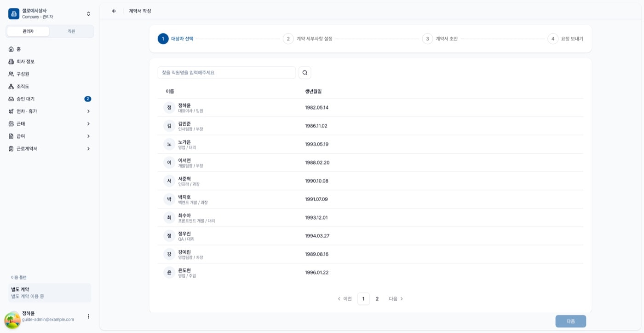The image size is (644, 333).
Task: Go to step 4 요청 보내기
Action: click(x=565, y=39)
